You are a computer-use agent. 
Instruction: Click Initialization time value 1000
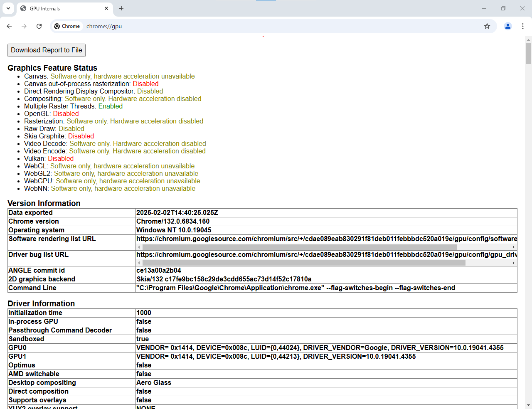coord(144,313)
